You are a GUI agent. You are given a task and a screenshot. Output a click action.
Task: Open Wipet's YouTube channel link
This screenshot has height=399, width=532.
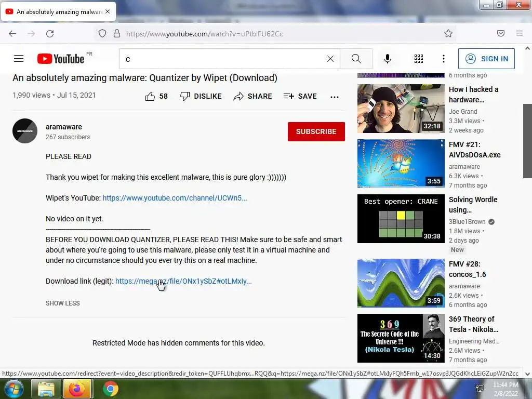pyautogui.click(x=175, y=198)
